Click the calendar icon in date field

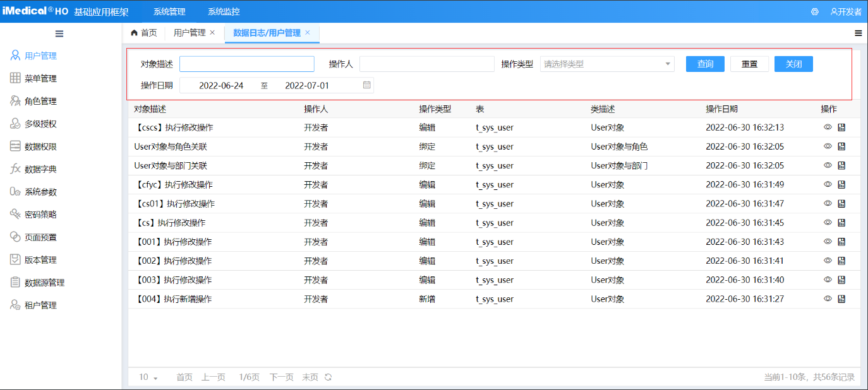coord(367,85)
